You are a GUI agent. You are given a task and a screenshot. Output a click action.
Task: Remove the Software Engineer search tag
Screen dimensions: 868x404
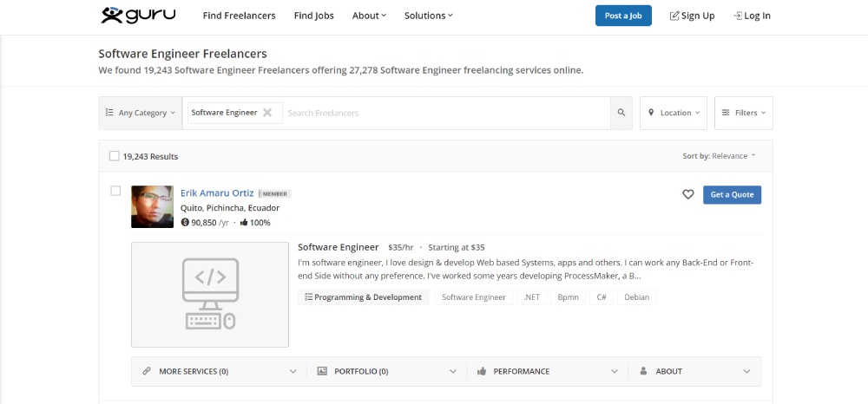pos(267,113)
